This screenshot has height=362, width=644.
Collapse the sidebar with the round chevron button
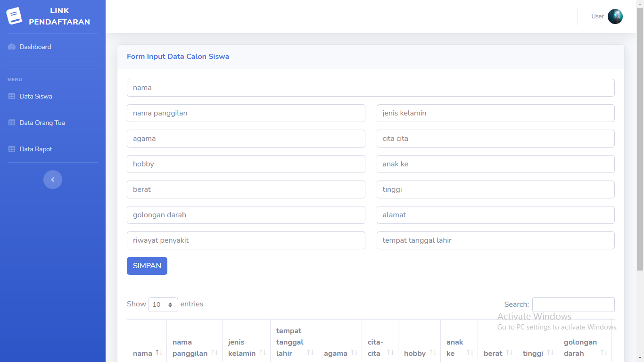[53, 180]
